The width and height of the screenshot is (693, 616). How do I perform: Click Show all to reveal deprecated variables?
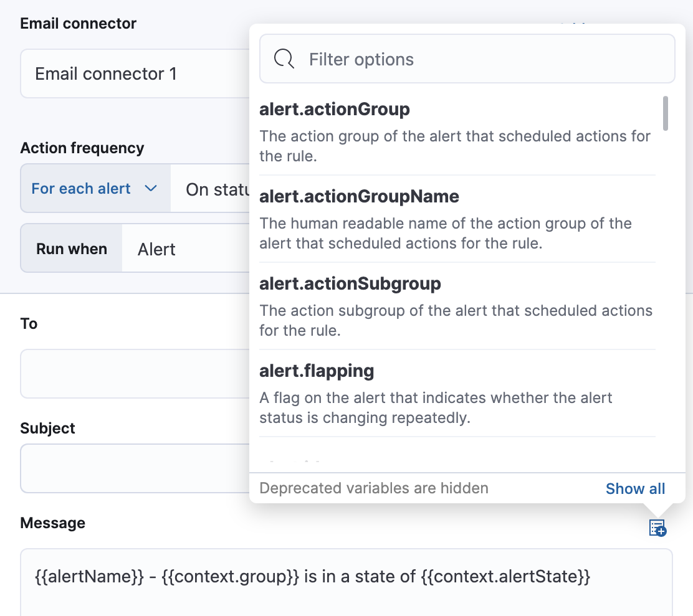point(635,489)
